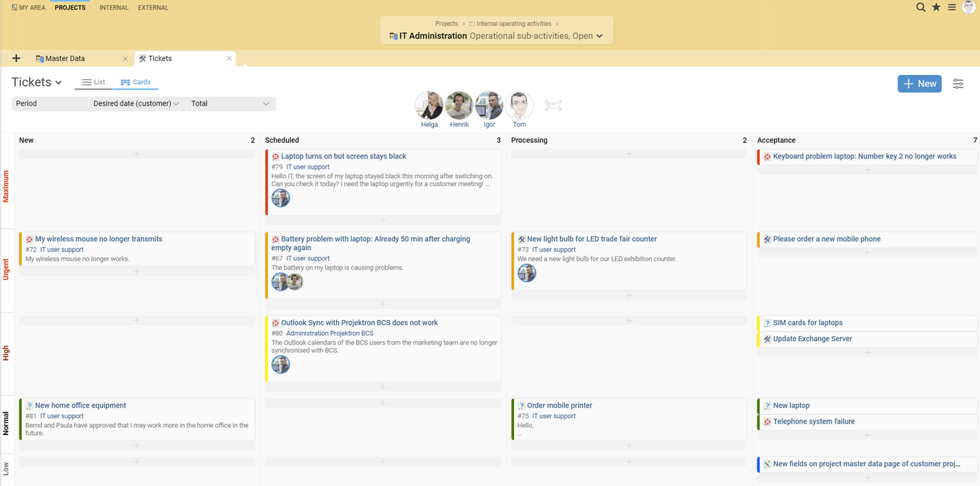Screen dimensions: 980x486
Task: Add a new tab with plus icon
Action: tap(16, 58)
